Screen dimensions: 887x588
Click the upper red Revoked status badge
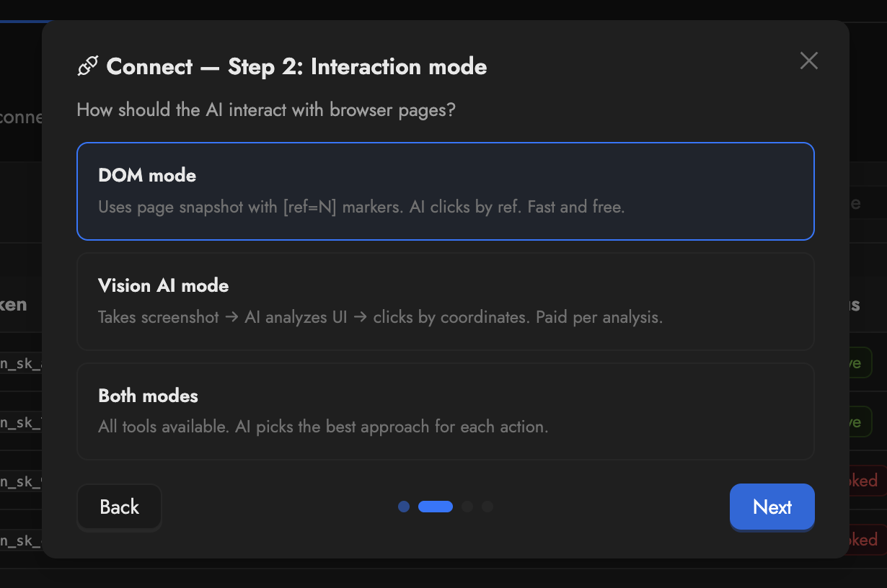coord(864,481)
